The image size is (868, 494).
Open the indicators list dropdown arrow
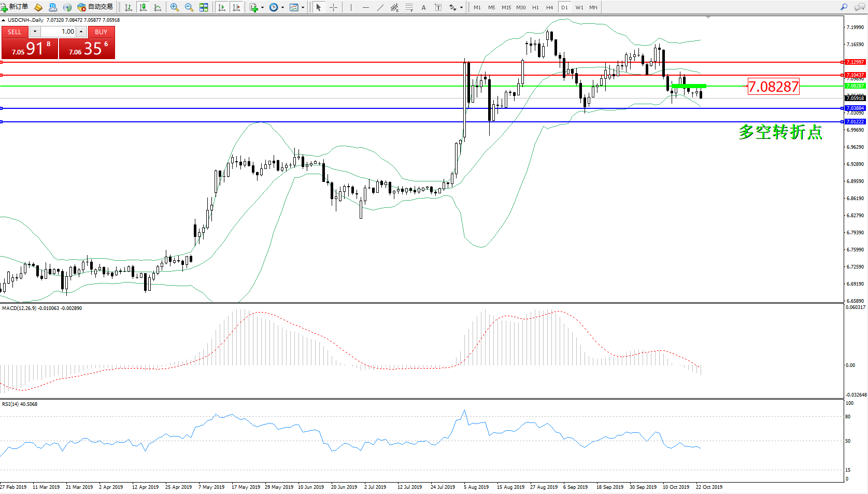click(262, 7)
